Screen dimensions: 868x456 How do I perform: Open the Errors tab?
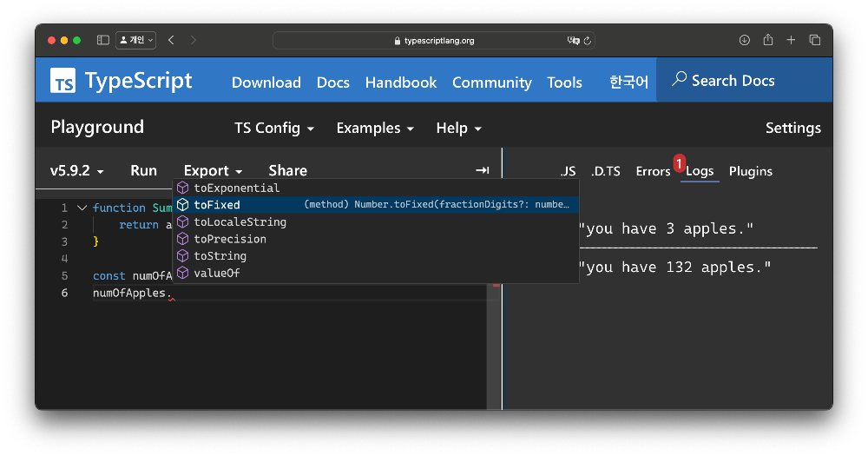point(653,171)
